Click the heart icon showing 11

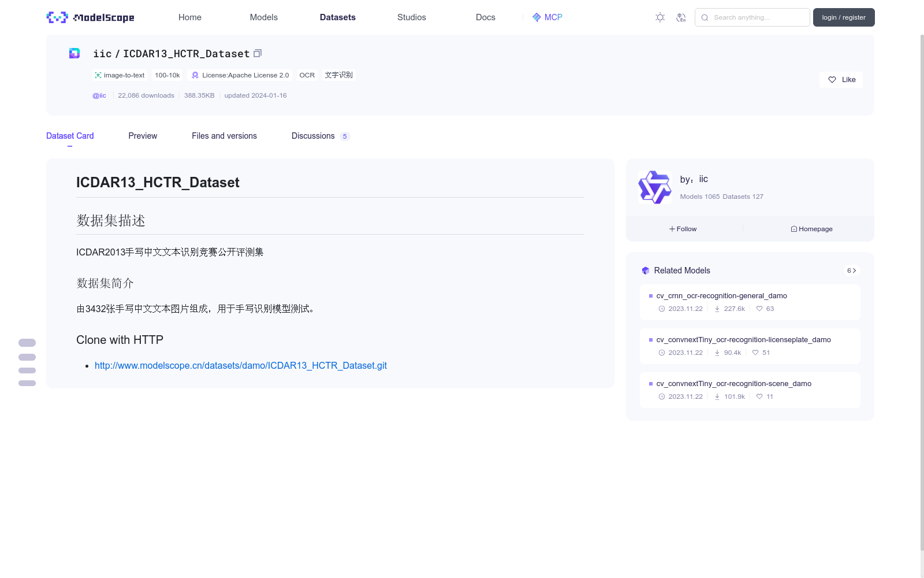759,397
